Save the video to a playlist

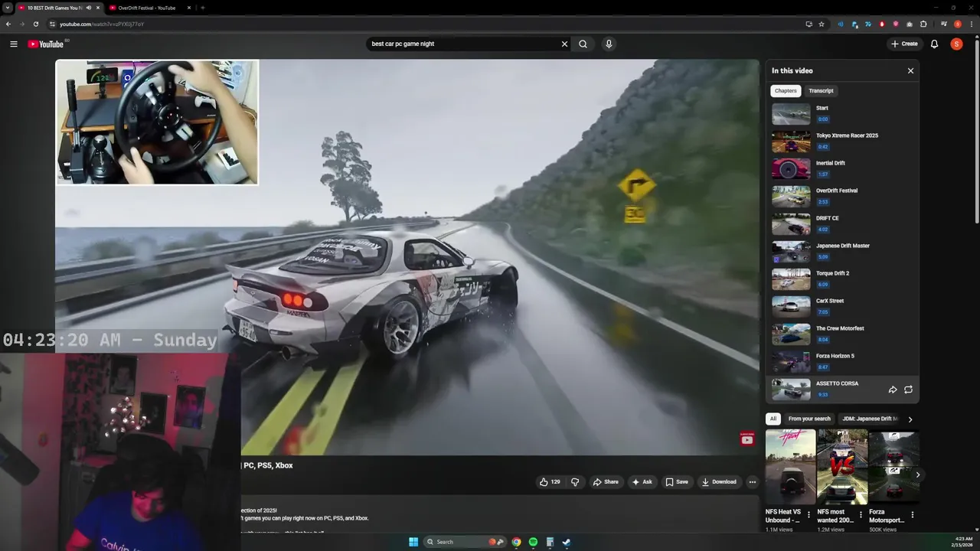pyautogui.click(x=677, y=482)
